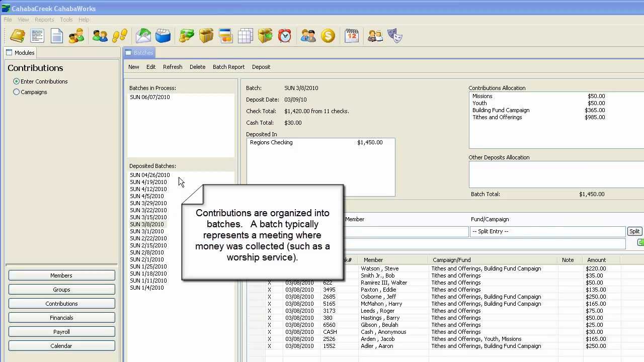This screenshot has height=362, width=644.
Task: Select the Modules tab
Action: pyautogui.click(x=20, y=53)
